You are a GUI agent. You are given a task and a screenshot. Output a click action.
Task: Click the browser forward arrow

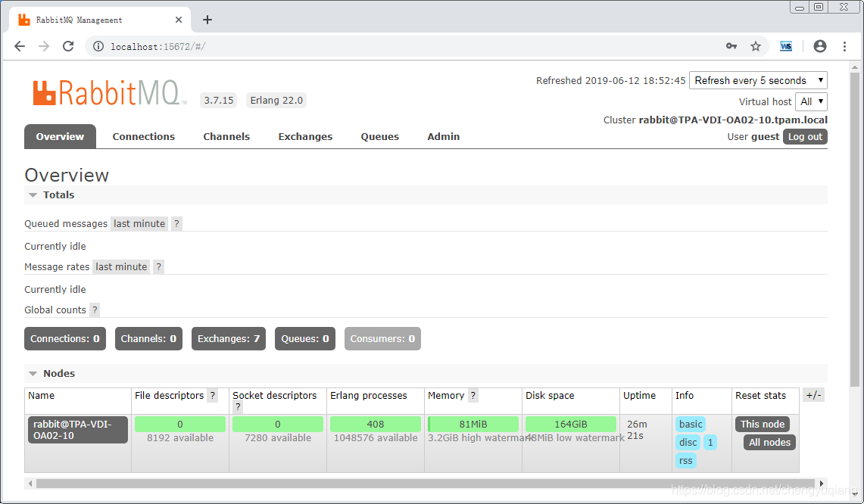pyautogui.click(x=44, y=46)
